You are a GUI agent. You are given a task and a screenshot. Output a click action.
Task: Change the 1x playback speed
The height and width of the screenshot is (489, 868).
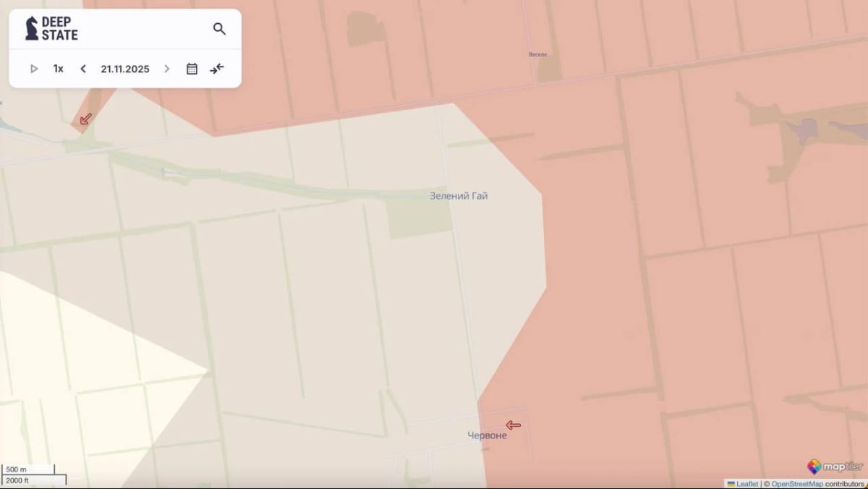[x=58, y=69]
